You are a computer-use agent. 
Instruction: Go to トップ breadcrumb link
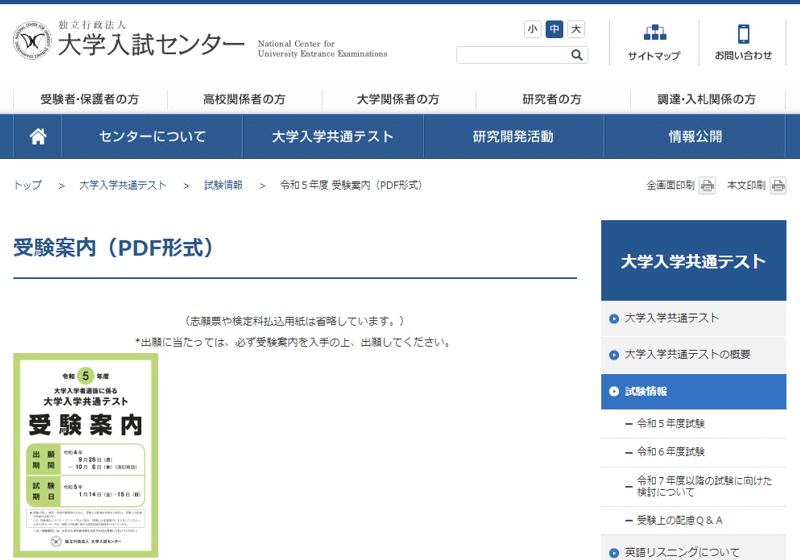(28, 185)
